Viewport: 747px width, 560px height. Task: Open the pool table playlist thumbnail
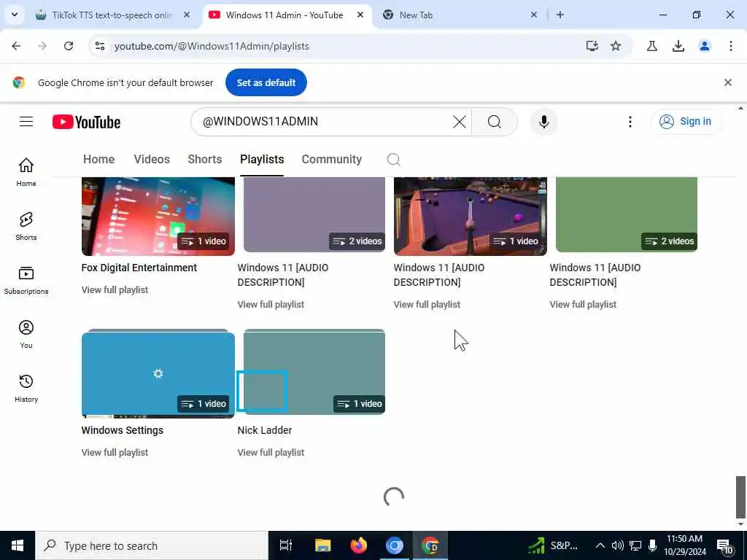coord(471,216)
